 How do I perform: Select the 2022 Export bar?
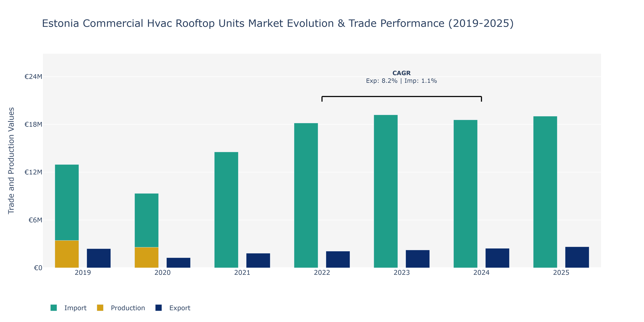pos(338,259)
